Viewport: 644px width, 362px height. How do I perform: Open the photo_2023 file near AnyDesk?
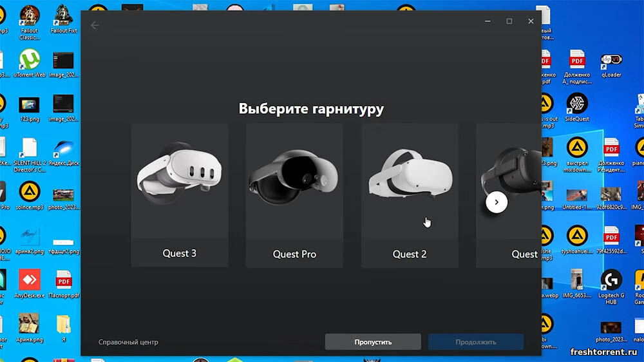pyautogui.click(x=64, y=199)
